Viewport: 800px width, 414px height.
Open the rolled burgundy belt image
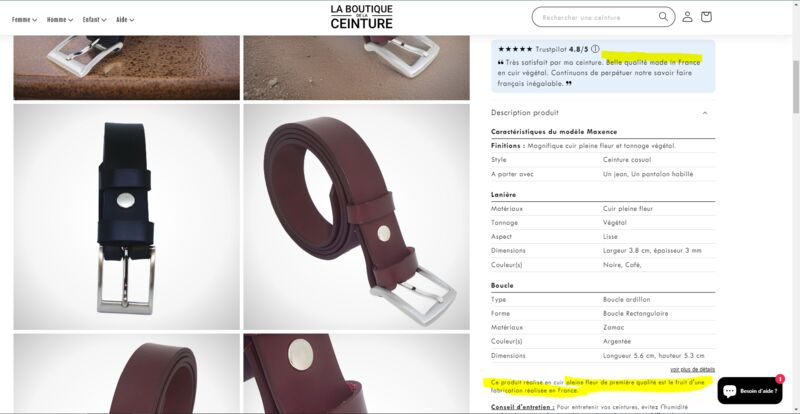click(357, 217)
